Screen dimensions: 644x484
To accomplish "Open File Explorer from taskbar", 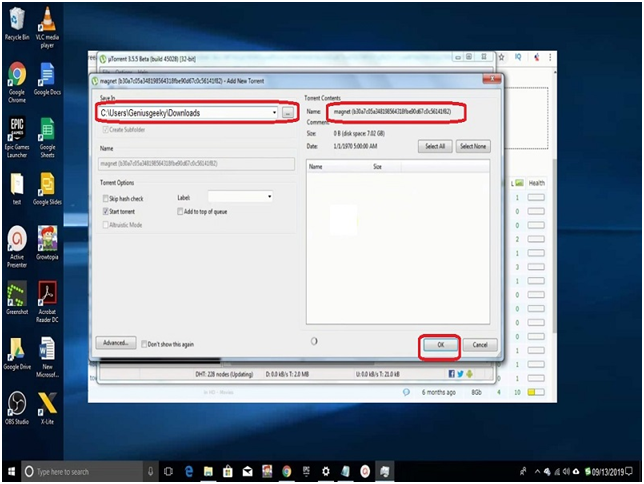I will [208, 471].
